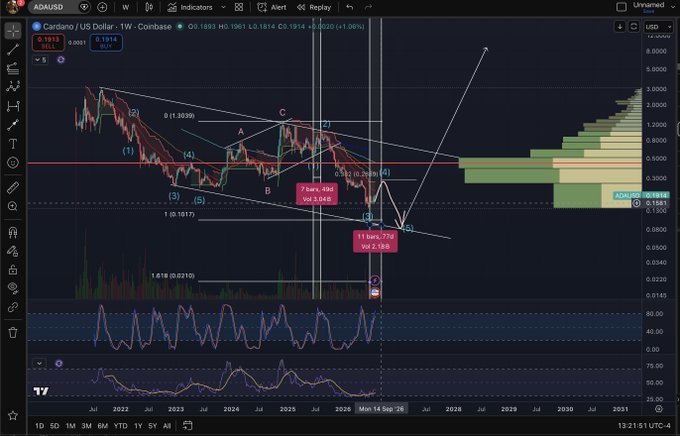
Task: Select the trend line drawing tool
Action: click(13, 49)
